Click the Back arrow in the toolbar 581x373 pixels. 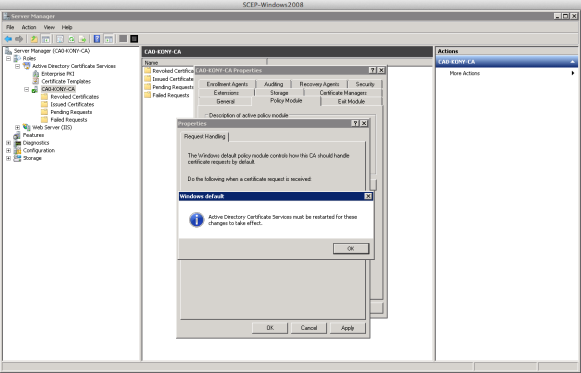click(8, 39)
